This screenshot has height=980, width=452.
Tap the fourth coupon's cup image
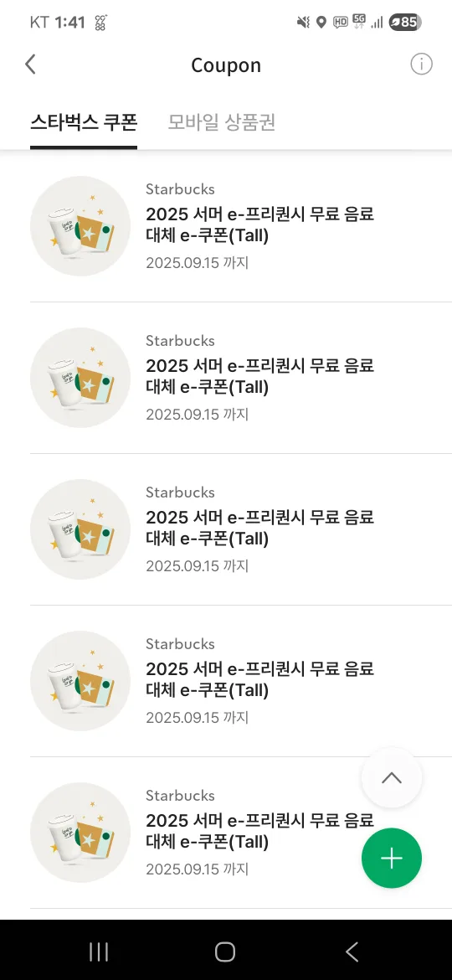point(80,681)
